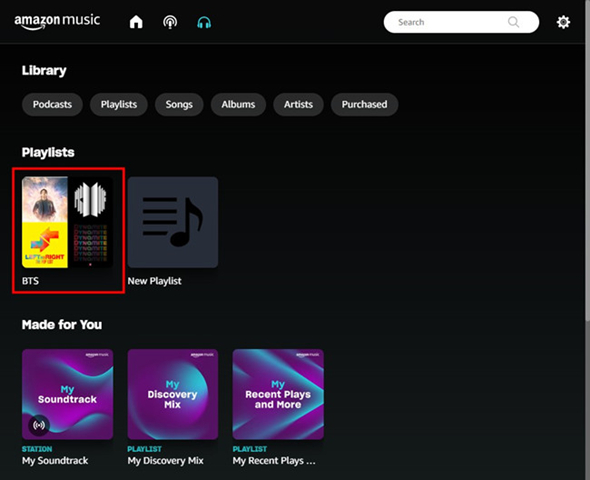Screen dimensions: 590x480
Task: Filter library by Artists
Action: coord(298,104)
